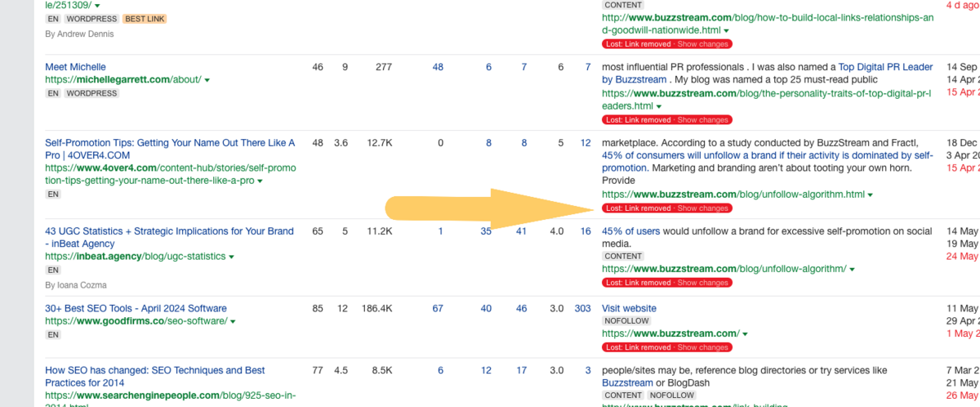This screenshot has width=980, height=407.
Task: Click blue 12 in Self-Promotion Tips row
Action: [x=586, y=143]
